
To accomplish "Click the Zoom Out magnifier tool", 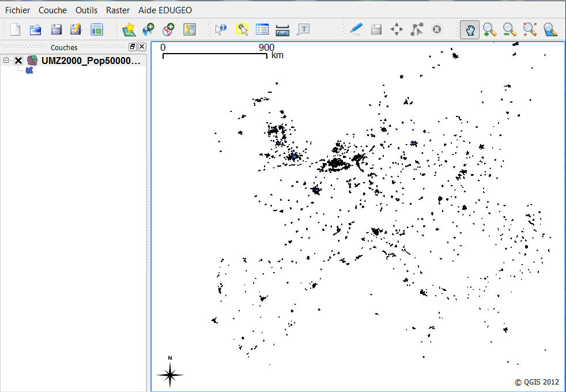I will 510,29.
